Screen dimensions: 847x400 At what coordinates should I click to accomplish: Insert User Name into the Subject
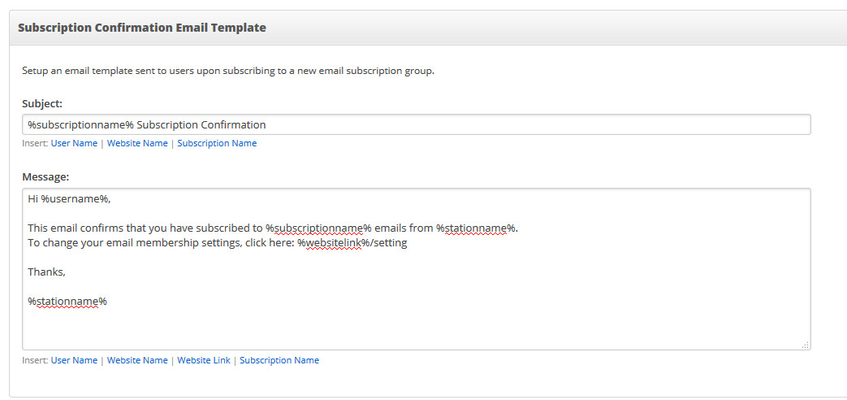74,143
